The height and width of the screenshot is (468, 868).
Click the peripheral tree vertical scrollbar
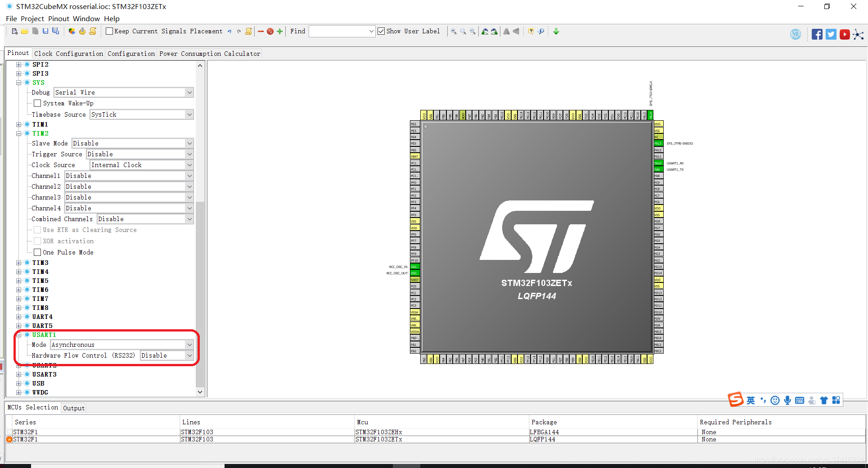coord(200,295)
